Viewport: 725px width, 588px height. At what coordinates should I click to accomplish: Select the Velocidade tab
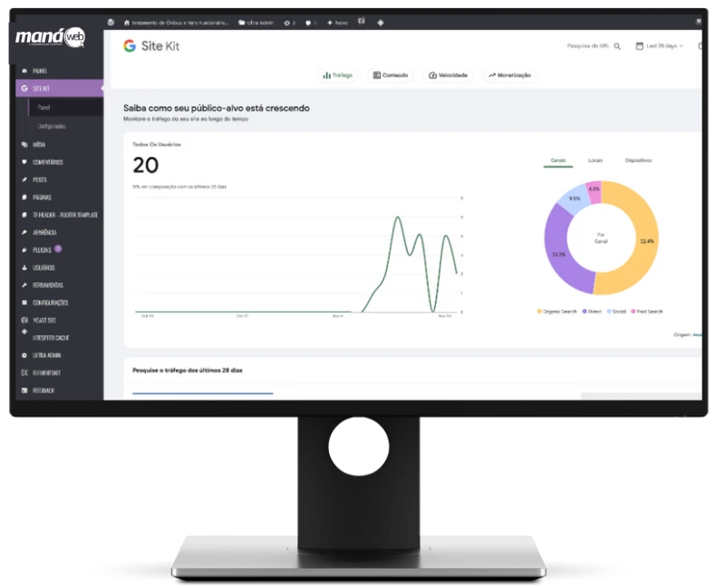pyautogui.click(x=447, y=75)
